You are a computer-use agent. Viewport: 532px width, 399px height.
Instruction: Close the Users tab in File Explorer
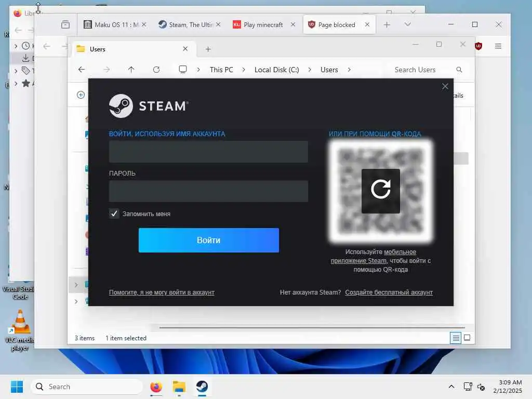click(185, 49)
